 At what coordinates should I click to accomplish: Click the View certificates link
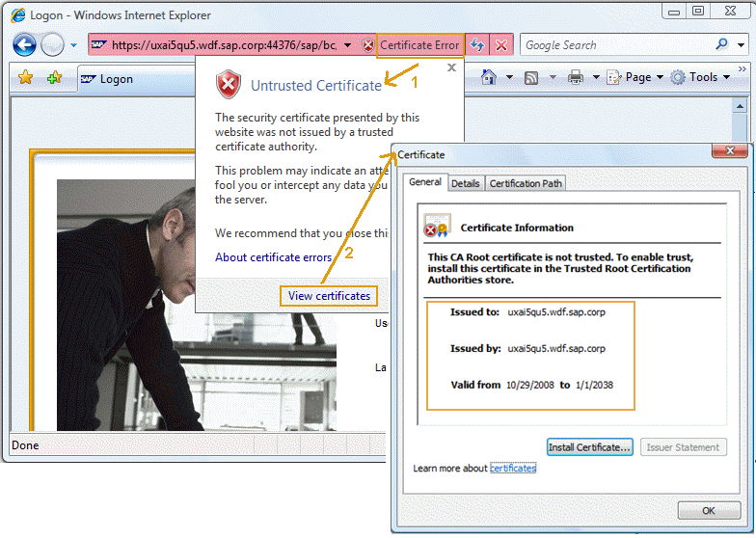(329, 295)
